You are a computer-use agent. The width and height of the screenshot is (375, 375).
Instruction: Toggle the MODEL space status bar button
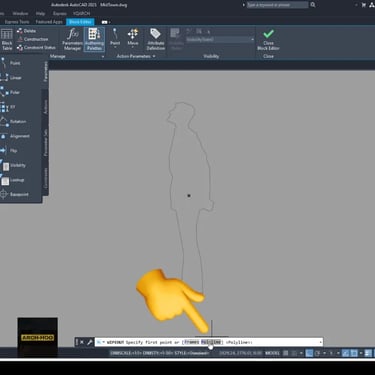coord(272,353)
